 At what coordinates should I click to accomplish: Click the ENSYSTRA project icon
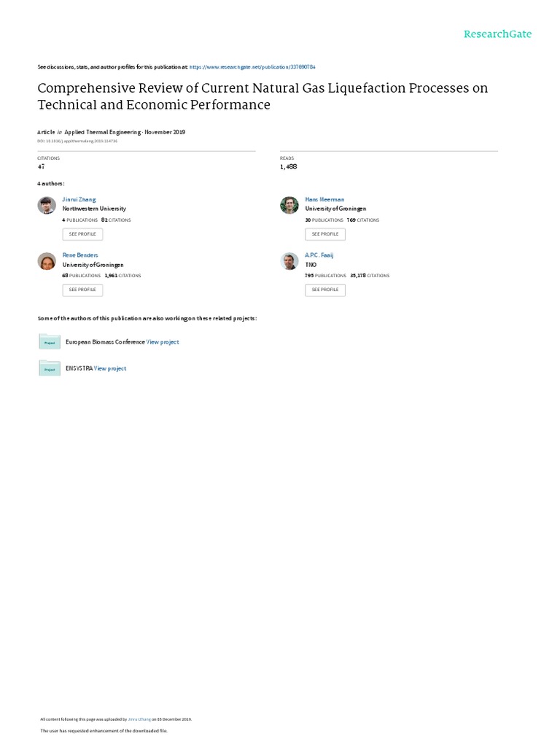pos(50,368)
